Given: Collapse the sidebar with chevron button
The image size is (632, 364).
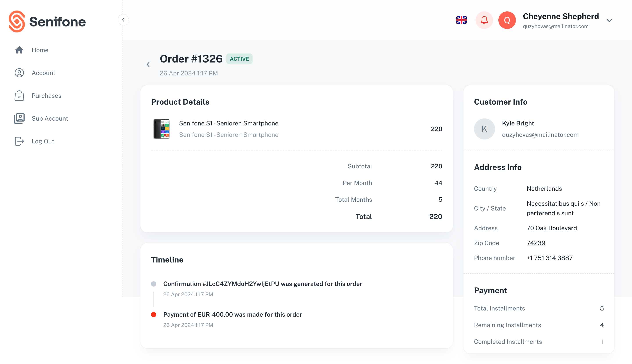Looking at the screenshot, I should (123, 20).
